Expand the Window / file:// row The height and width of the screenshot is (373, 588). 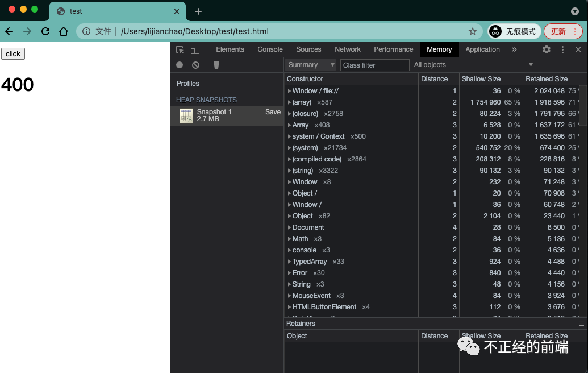point(289,91)
